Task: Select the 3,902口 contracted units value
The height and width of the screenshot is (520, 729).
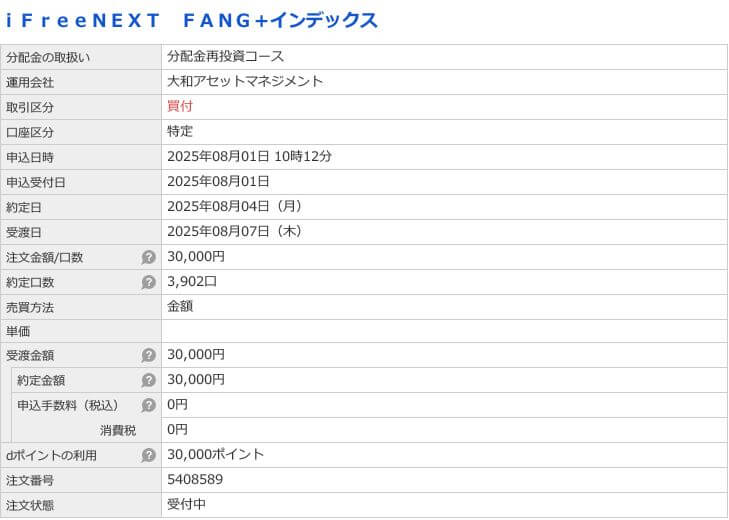Action: click(x=192, y=281)
